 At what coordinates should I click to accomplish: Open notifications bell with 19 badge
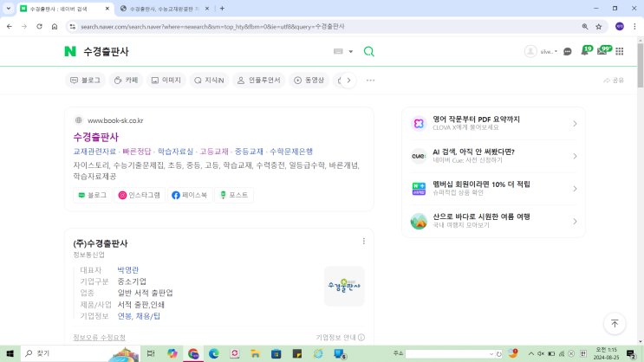(x=585, y=51)
